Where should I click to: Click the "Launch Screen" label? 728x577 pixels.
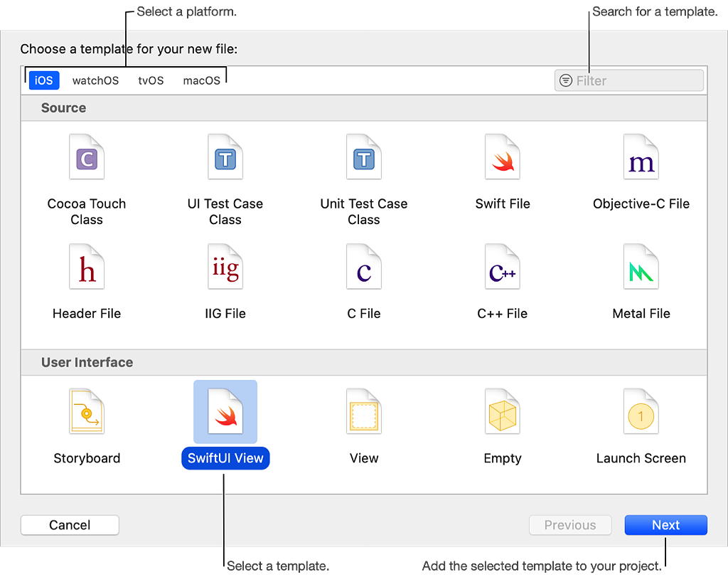(x=641, y=458)
